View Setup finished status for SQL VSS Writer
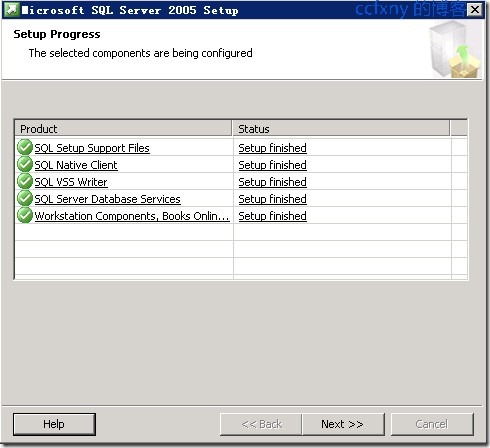Viewport: 490px width, 448px height. point(272,182)
